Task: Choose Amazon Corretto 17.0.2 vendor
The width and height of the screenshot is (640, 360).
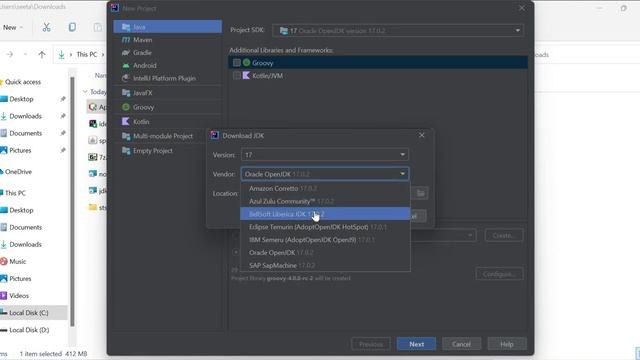Action: click(x=325, y=189)
